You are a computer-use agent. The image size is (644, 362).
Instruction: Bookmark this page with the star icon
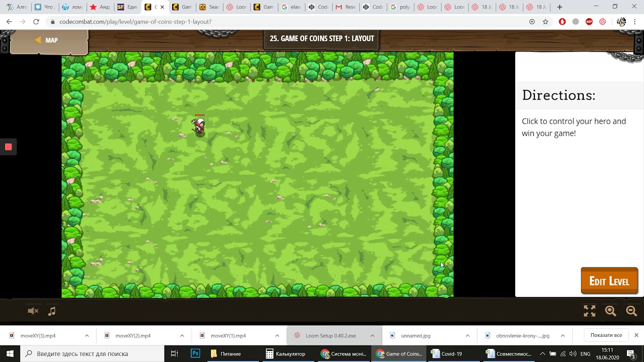545,22
